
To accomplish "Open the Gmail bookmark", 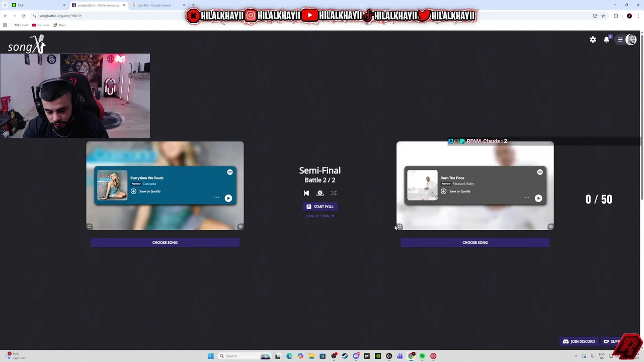I will (x=21, y=25).
